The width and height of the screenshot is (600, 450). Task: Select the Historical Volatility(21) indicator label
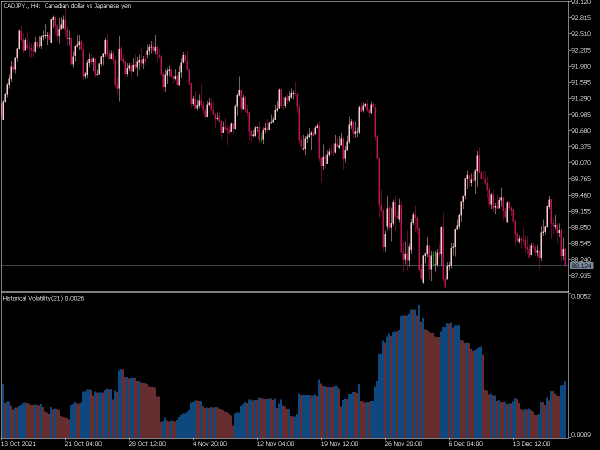click(x=44, y=298)
